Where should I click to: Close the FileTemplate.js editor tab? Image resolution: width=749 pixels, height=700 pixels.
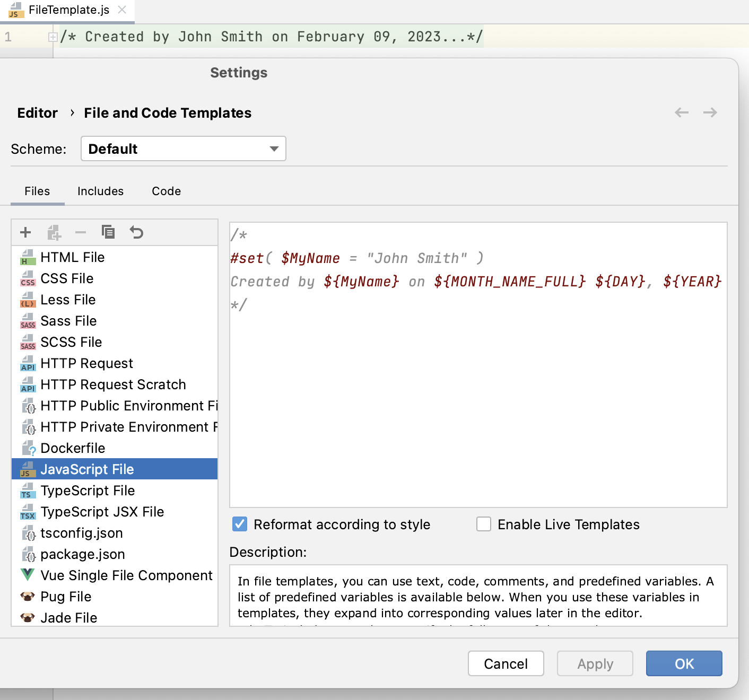[121, 10]
